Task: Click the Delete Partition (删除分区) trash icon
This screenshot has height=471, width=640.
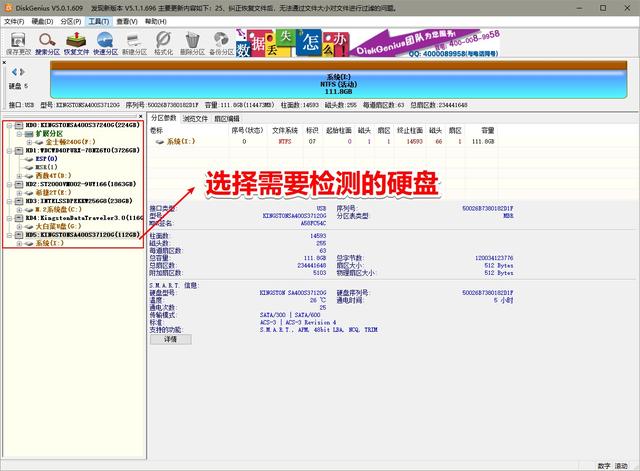Action: point(192,44)
